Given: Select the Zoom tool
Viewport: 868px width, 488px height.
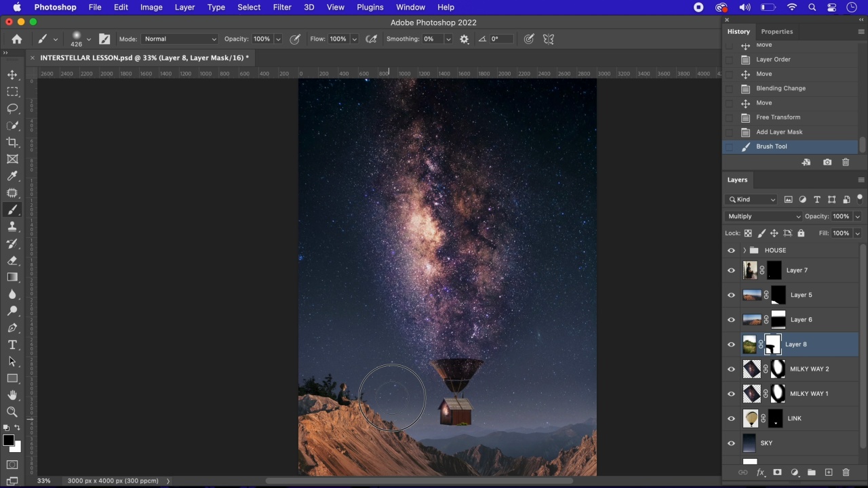Looking at the screenshot, I should click(x=12, y=412).
